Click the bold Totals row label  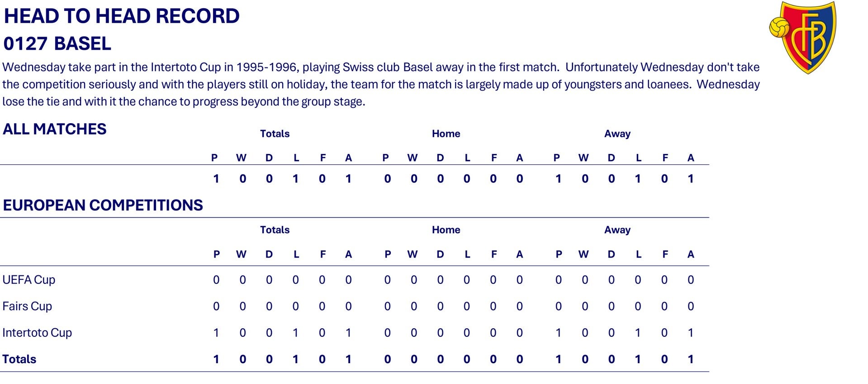click(x=19, y=359)
